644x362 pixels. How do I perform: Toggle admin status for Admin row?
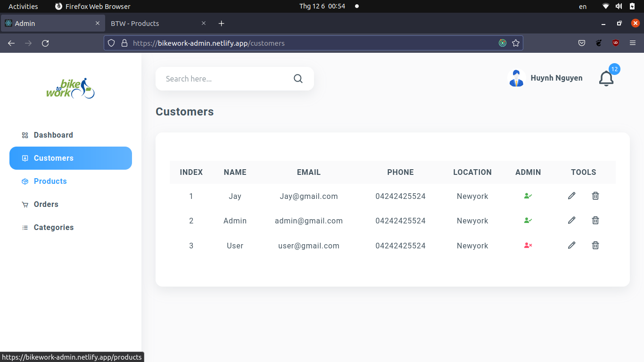tap(528, 220)
